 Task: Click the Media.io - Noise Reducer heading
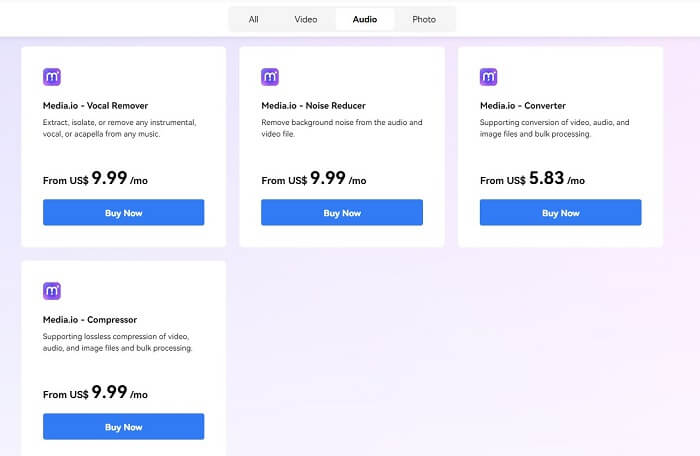314,105
